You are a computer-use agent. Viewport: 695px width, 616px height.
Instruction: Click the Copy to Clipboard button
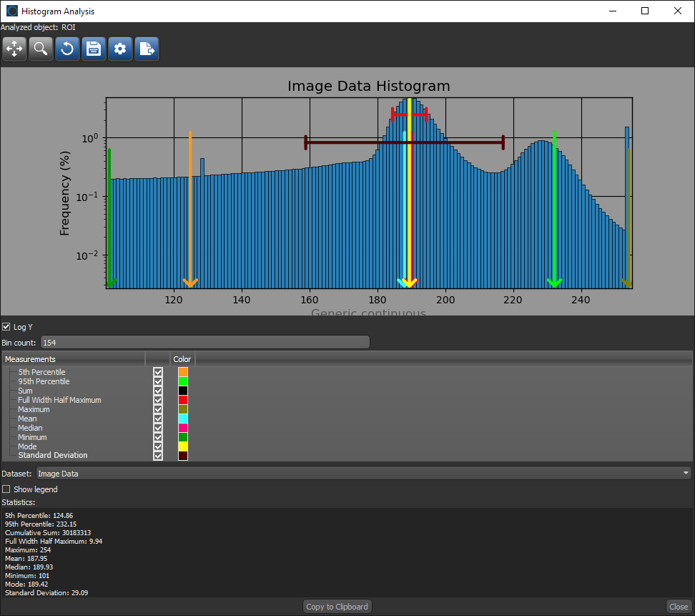coord(337,606)
